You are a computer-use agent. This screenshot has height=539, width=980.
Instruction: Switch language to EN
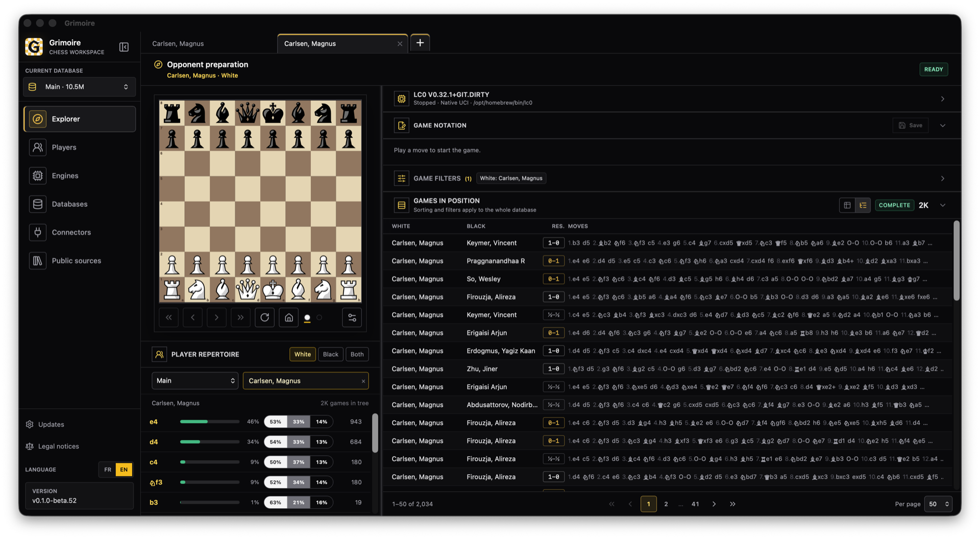(124, 470)
